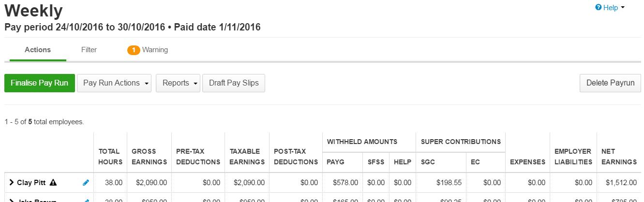Click the blue Help question mark icon

(x=599, y=7)
